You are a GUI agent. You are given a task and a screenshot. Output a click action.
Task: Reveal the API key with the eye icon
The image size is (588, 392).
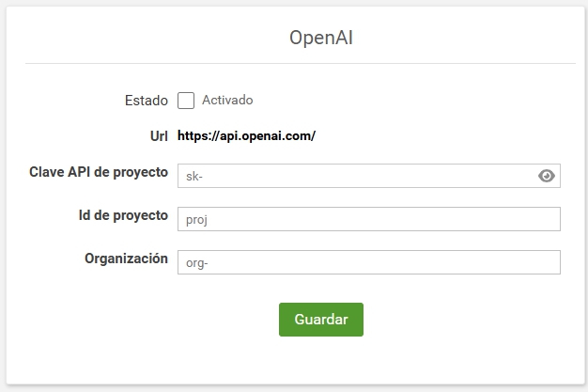coord(547,176)
